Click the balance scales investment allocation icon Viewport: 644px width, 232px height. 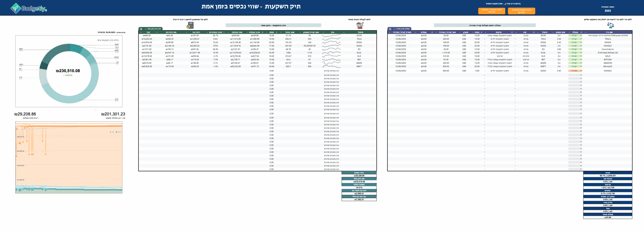610,25
